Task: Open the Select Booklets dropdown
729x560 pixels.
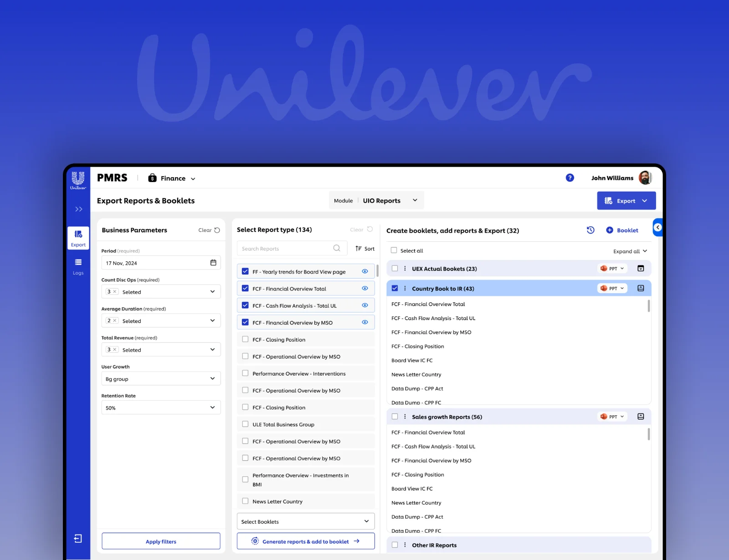Action: point(306,521)
